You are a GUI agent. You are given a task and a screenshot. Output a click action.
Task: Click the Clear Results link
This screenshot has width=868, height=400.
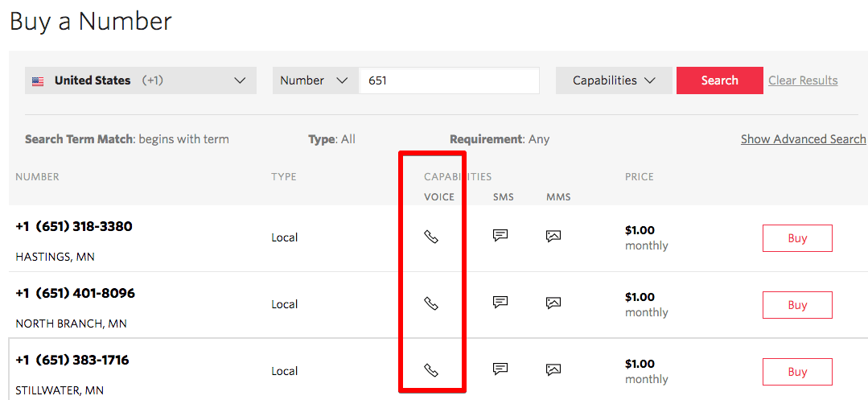(803, 80)
